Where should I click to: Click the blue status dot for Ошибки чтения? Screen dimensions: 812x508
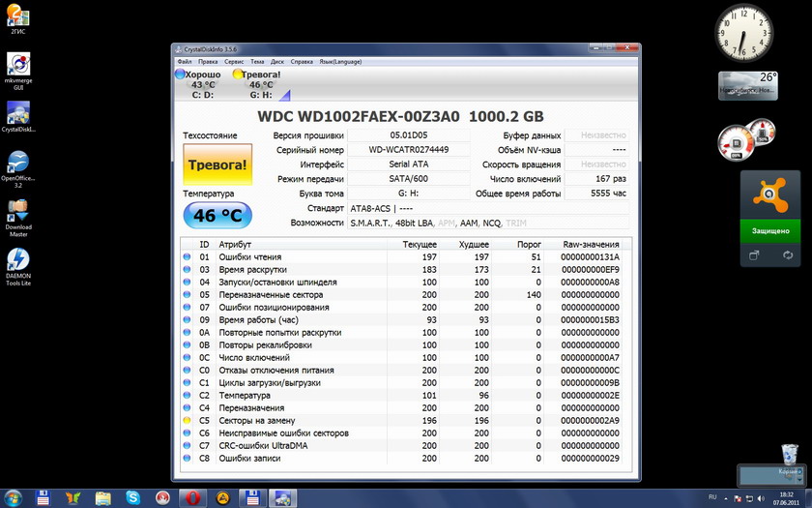coord(187,256)
